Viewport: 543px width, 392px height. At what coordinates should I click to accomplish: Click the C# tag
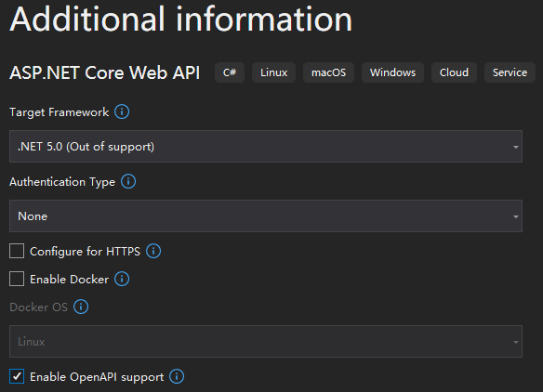(230, 72)
